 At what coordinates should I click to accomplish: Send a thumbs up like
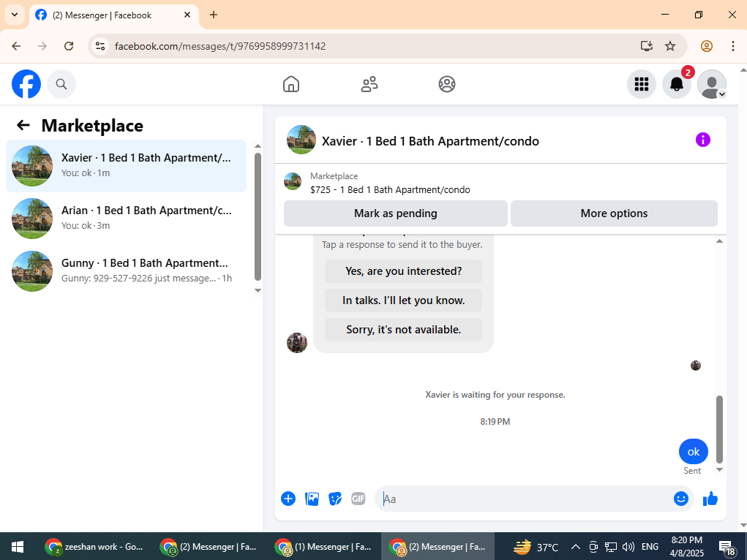pos(710,499)
